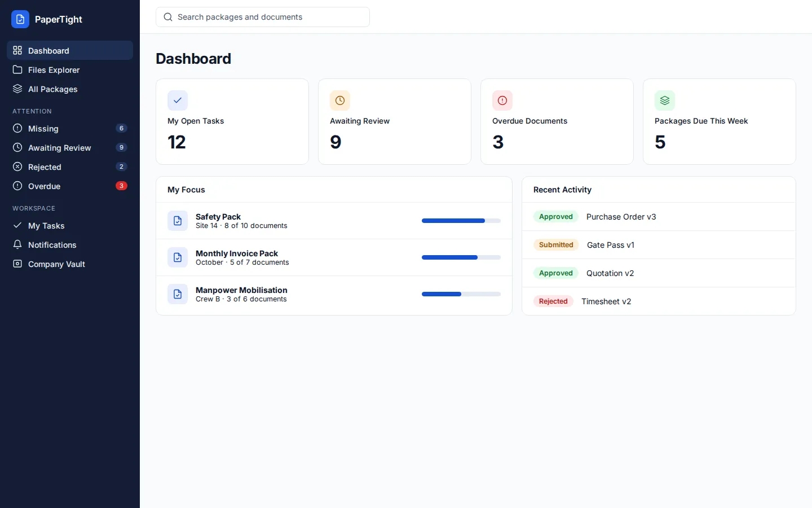
Task: Click the Submitted status tag on Gate Pass v1
Action: click(556, 245)
